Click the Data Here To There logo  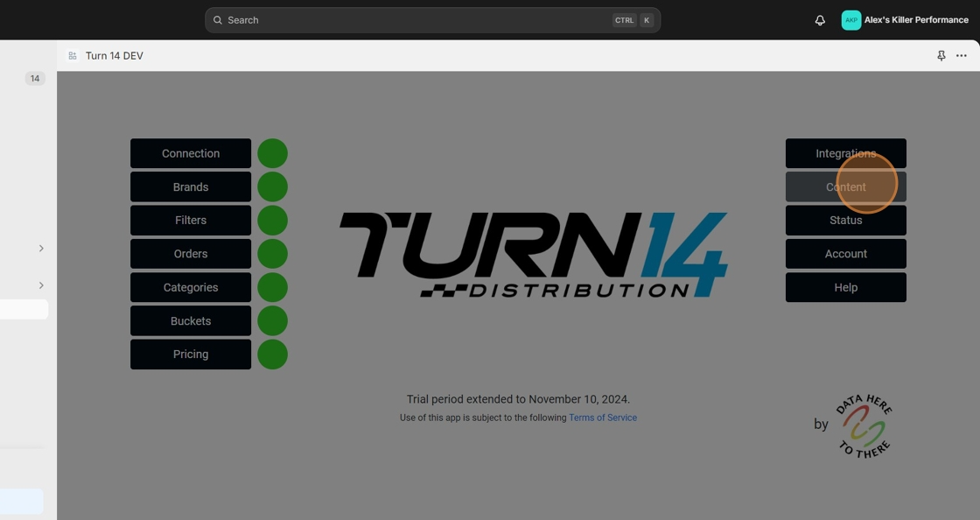[865, 426]
